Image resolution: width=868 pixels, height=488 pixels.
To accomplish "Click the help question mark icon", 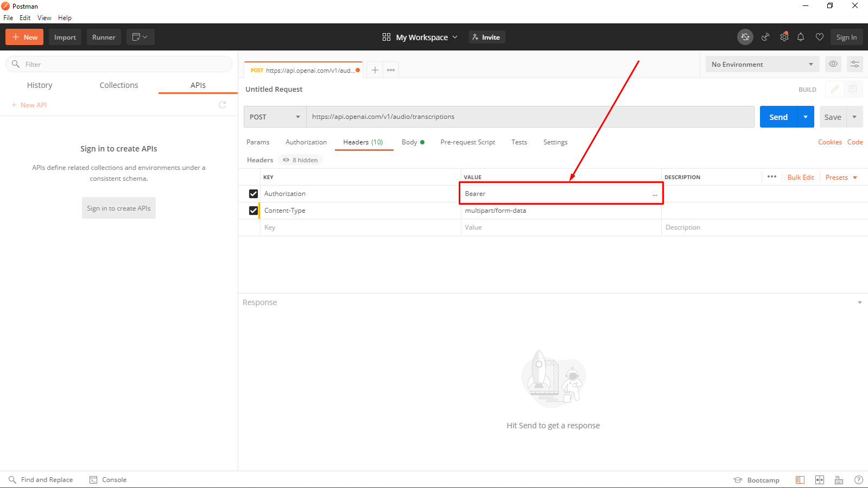I will pyautogui.click(x=858, y=480).
